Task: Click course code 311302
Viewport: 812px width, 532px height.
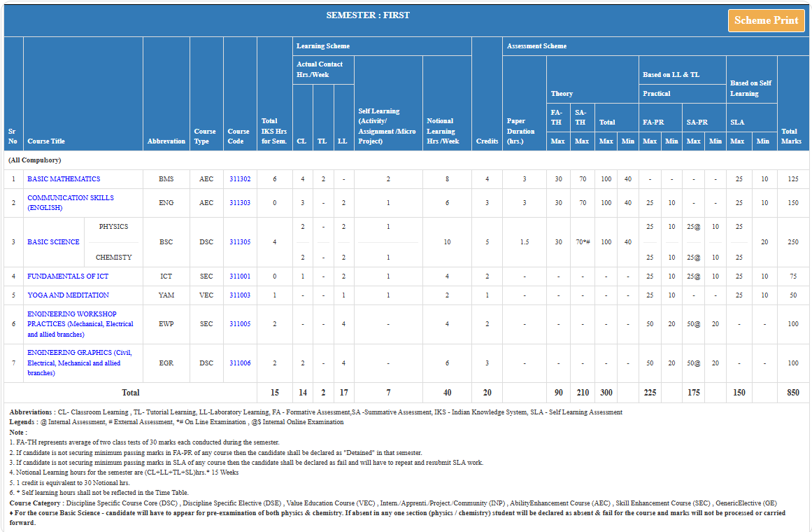Action: (x=240, y=179)
